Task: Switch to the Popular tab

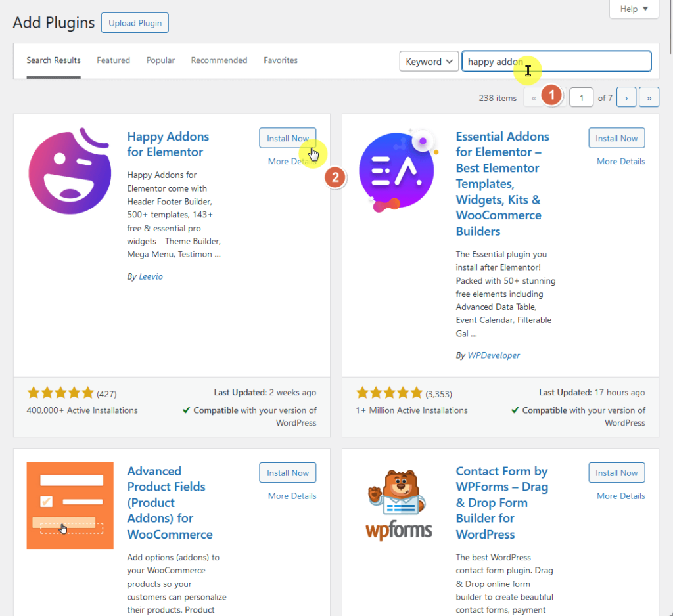Action: click(160, 60)
